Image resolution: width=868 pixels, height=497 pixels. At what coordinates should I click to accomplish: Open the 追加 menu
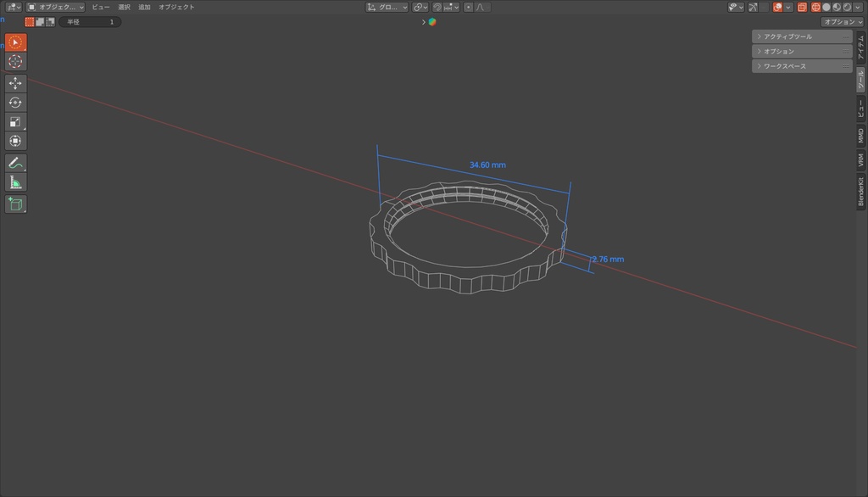[144, 7]
